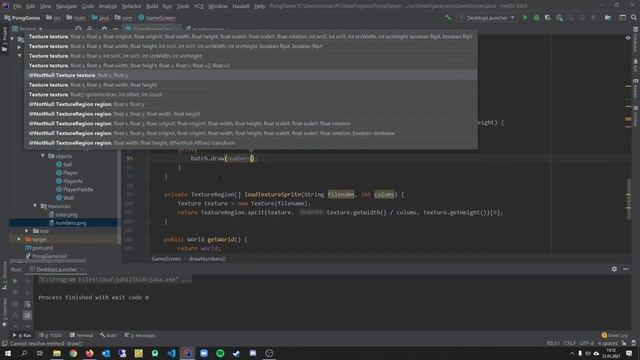Click the '4 spaces' indent status entry

point(608,343)
